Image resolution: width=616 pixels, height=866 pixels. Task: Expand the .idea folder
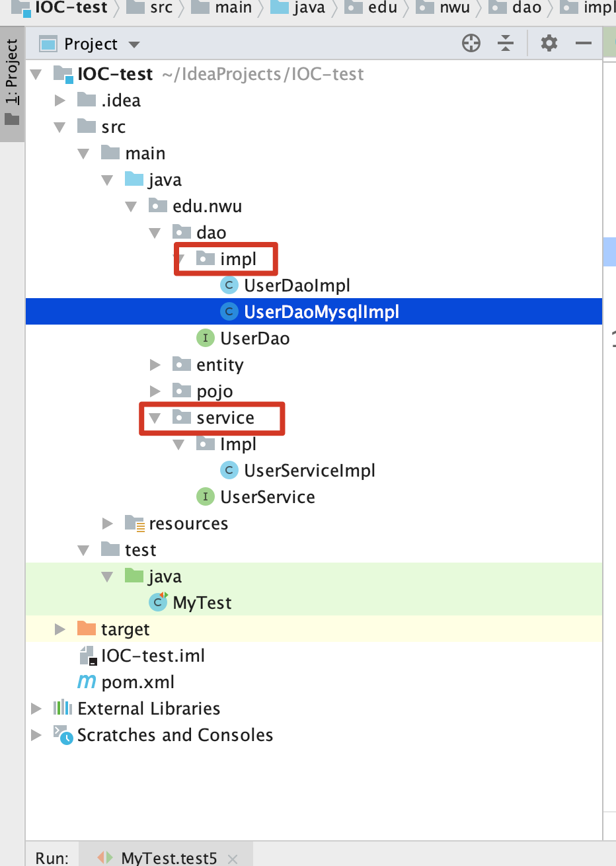pyautogui.click(x=60, y=100)
